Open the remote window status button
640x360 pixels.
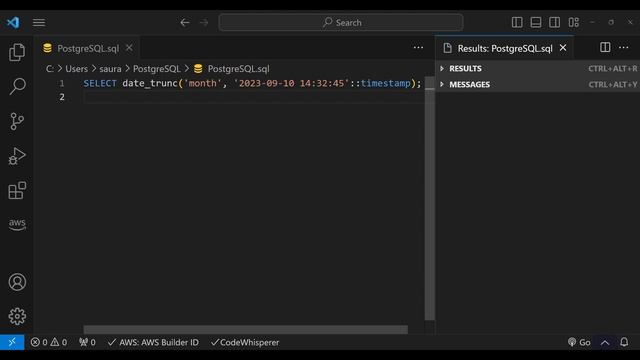pyautogui.click(x=12, y=342)
